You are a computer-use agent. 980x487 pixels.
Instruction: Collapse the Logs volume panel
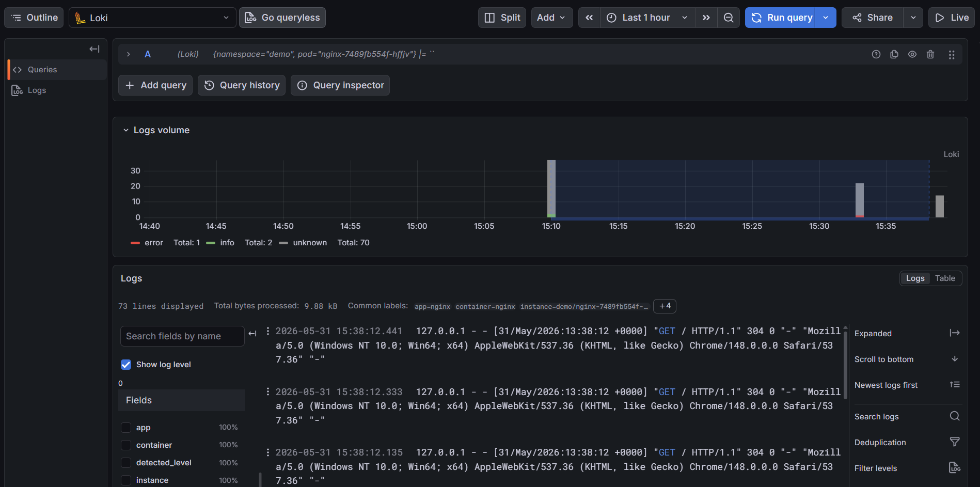(125, 130)
